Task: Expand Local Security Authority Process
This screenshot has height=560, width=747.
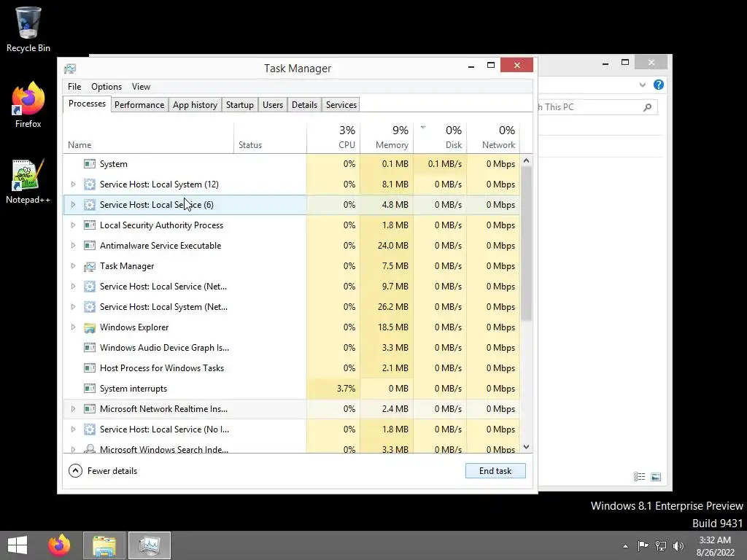Action: (73, 225)
